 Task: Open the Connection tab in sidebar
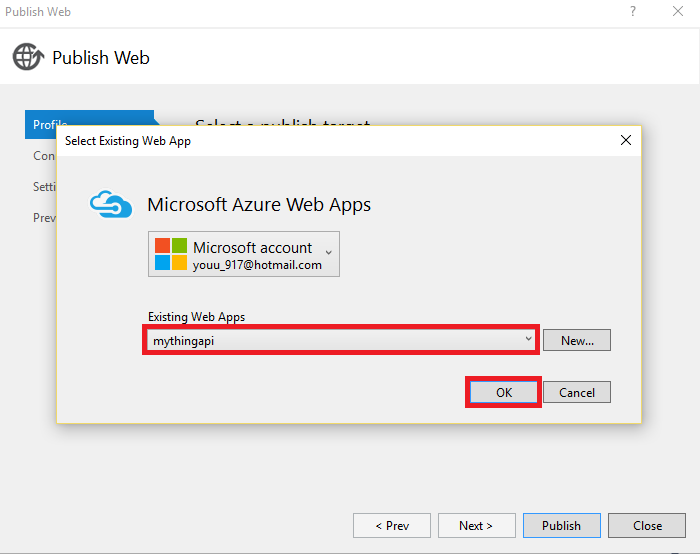44,156
